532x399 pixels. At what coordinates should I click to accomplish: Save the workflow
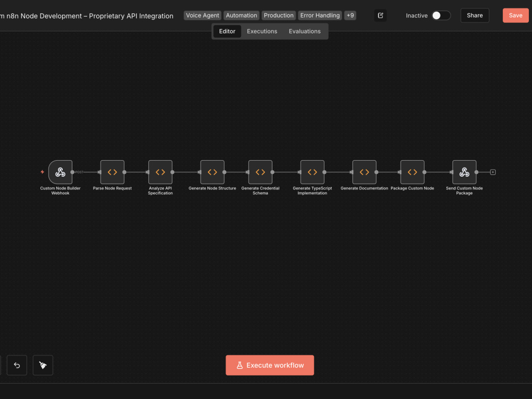coord(516,15)
